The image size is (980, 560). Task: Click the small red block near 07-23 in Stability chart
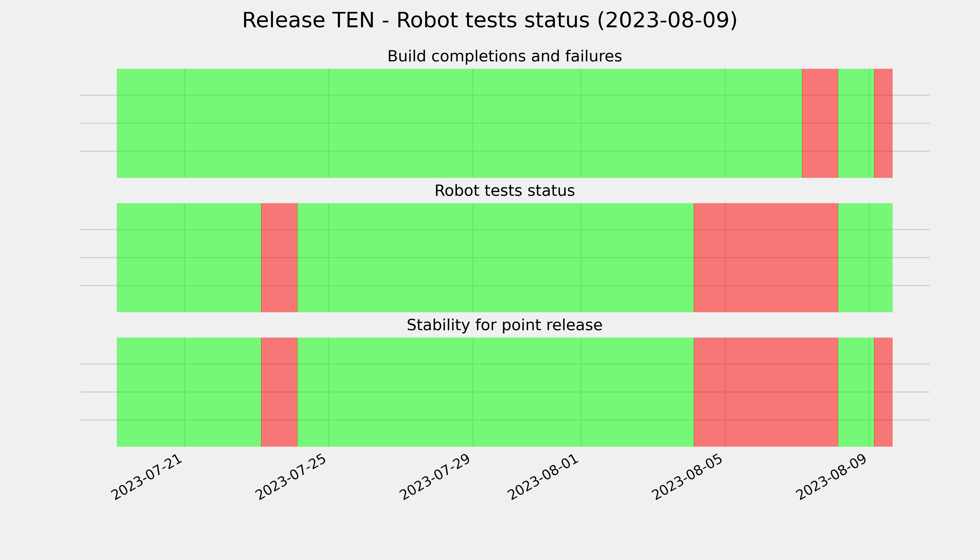coord(279,392)
